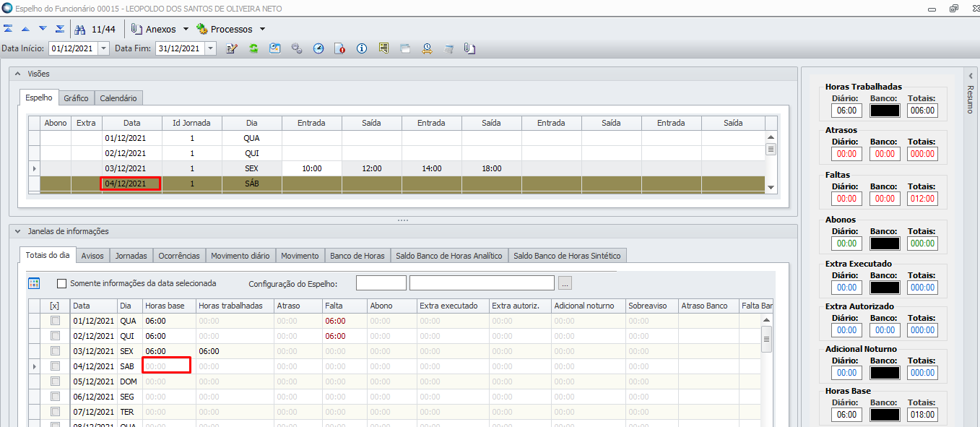Click the binoculars search icon
The height and width of the screenshot is (427, 980).
[x=80, y=29]
